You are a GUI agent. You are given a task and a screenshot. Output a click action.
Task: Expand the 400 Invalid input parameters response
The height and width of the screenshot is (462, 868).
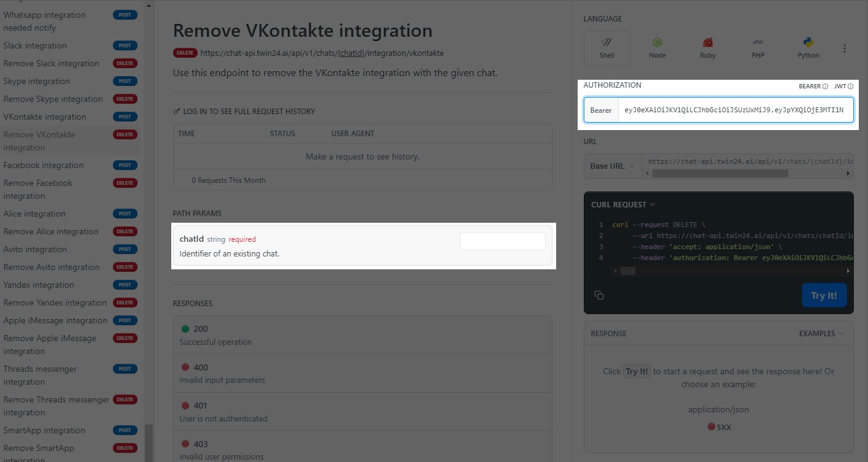pos(363,373)
